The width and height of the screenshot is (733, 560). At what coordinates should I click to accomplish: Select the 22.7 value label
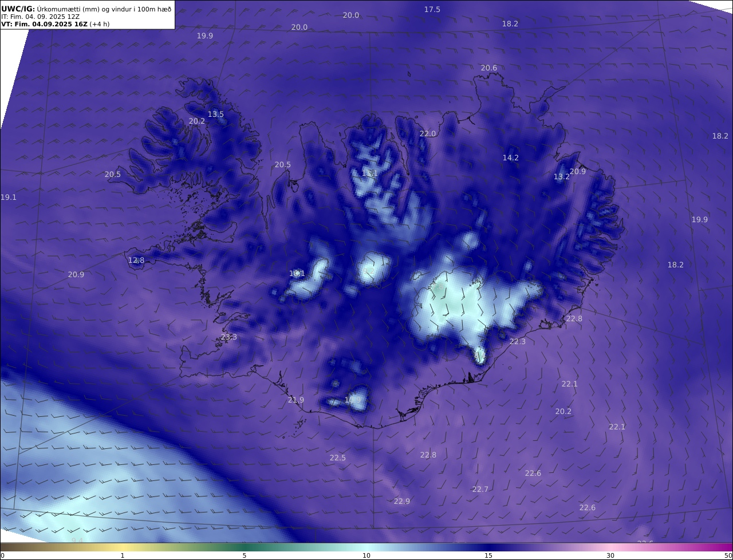click(480, 489)
